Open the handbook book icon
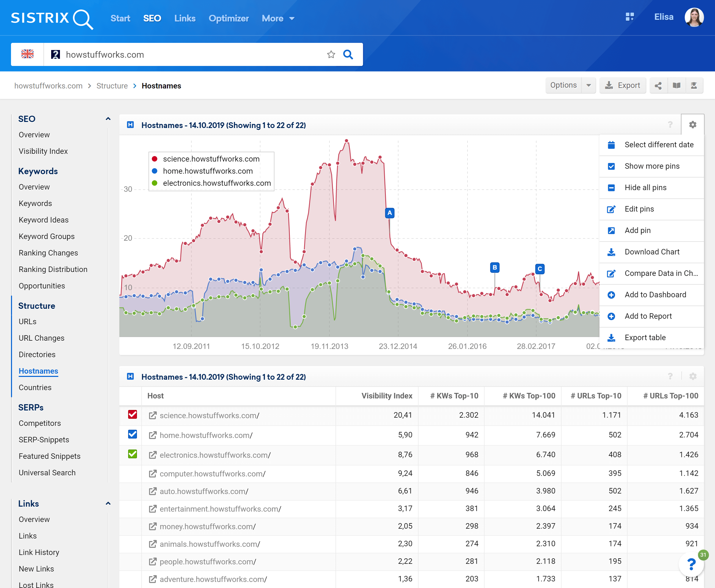 click(676, 85)
